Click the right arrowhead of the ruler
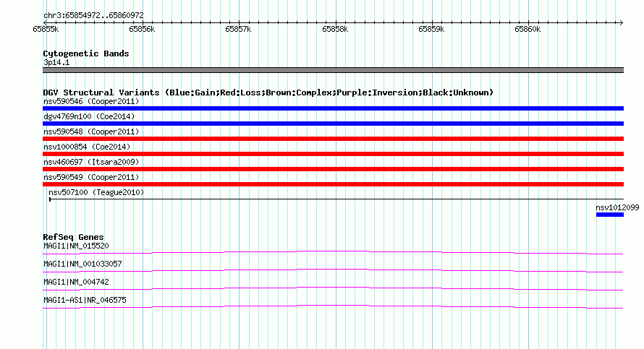Image resolution: width=644 pixels, height=349 pixels. 621,22
